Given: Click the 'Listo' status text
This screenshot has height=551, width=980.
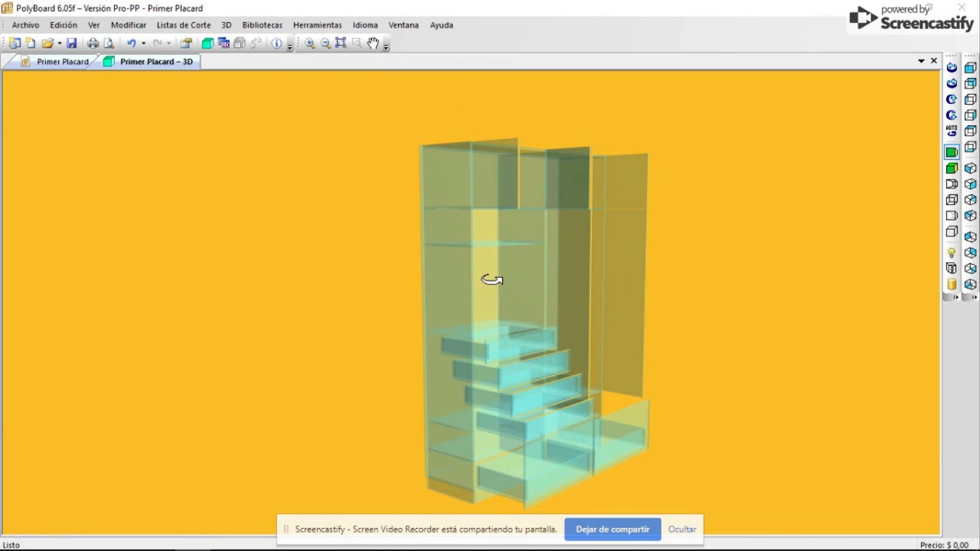Looking at the screenshot, I should point(11,545).
